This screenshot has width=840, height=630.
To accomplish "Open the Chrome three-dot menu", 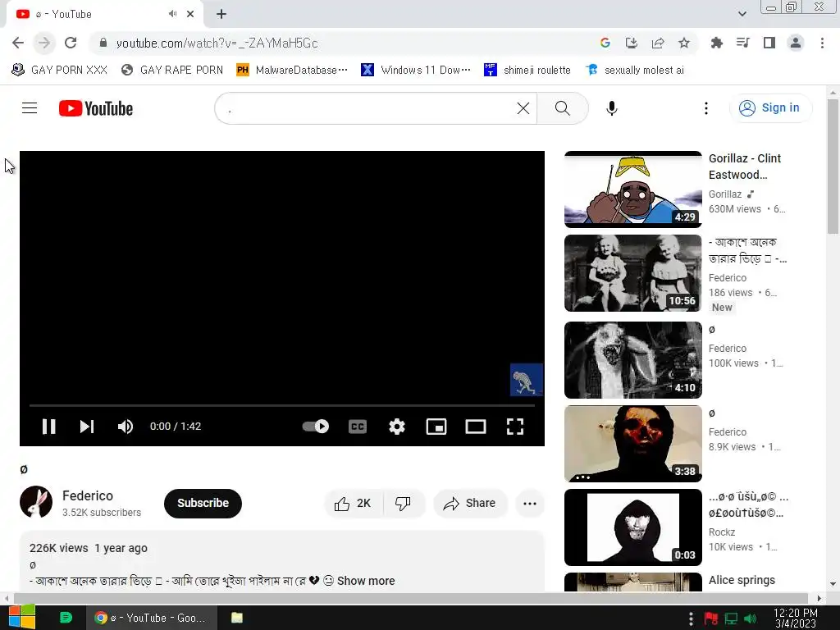I will coord(822,43).
